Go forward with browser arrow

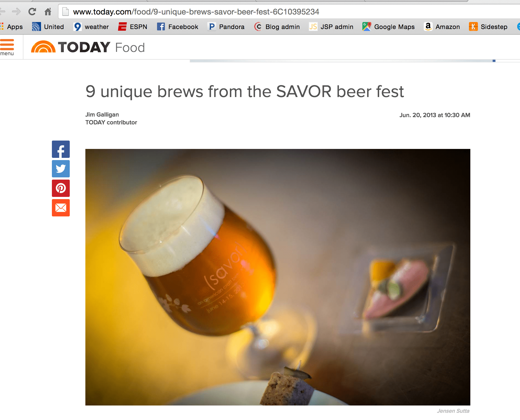pyautogui.click(x=16, y=12)
